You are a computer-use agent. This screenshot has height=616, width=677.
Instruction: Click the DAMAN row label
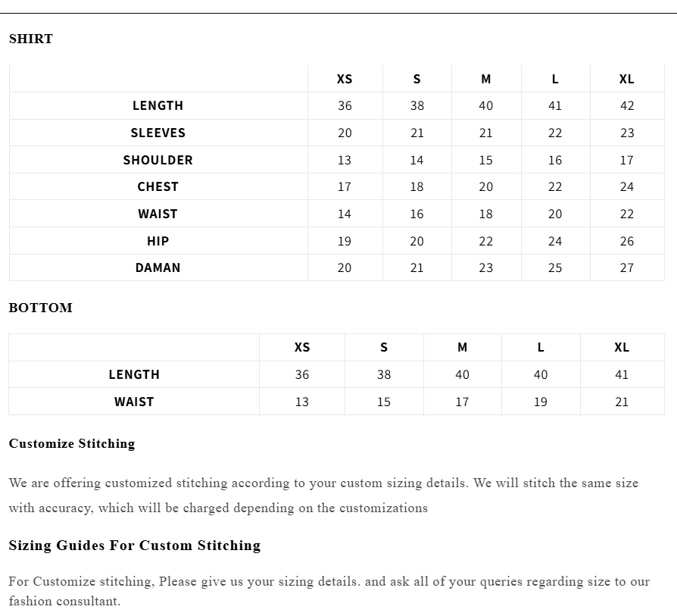158,267
